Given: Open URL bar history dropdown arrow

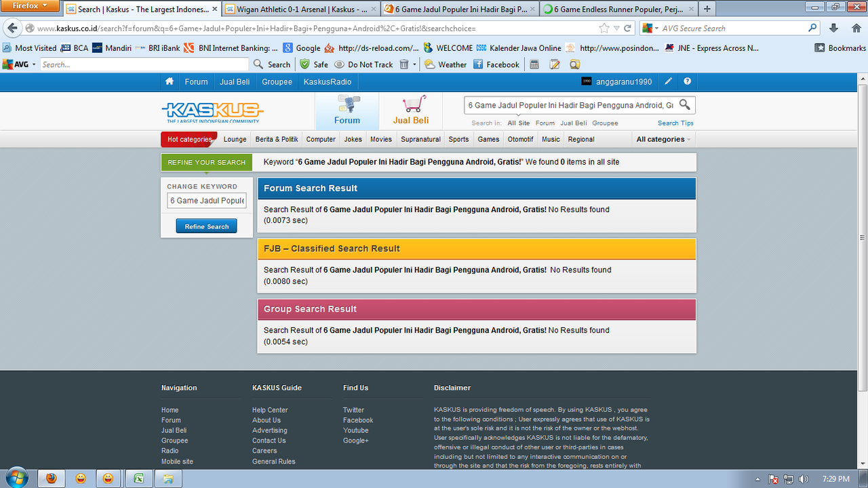Looking at the screenshot, I should (616, 28).
